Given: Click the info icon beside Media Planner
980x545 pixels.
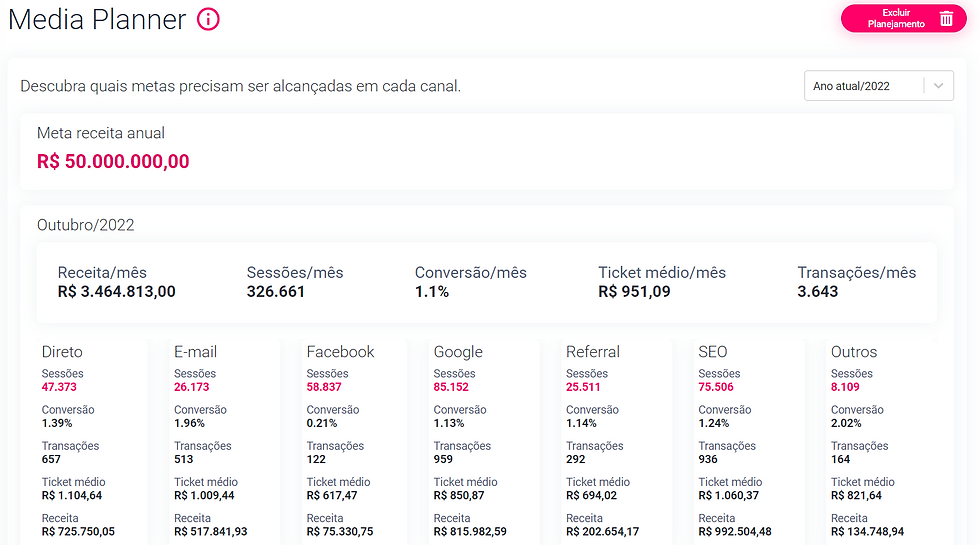Looking at the screenshot, I should point(208,19).
